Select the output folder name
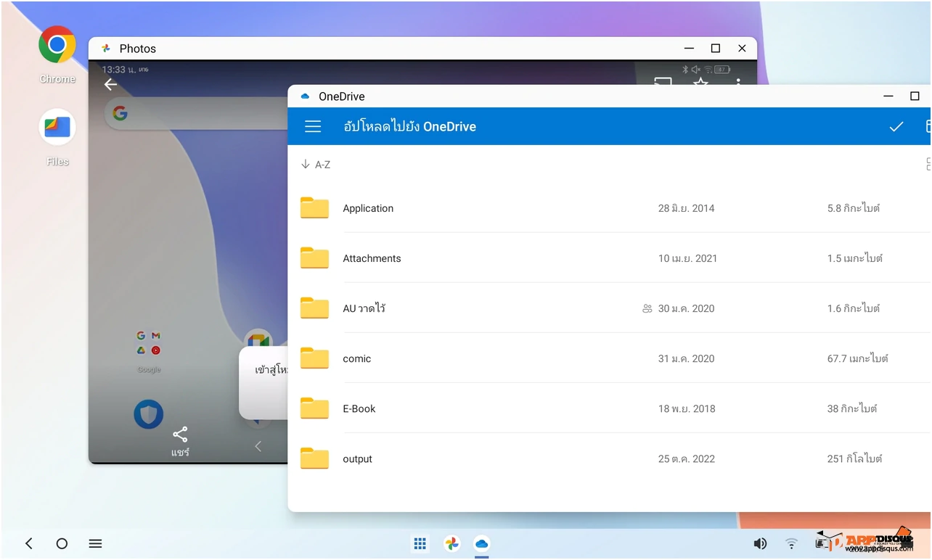This screenshot has width=932, height=560. 357,458
